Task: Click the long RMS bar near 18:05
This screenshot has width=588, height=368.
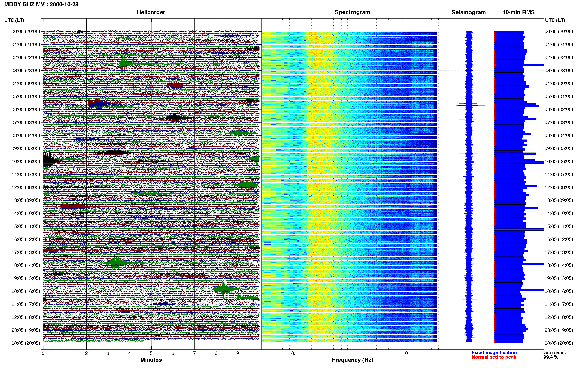Action: click(519, 264)
